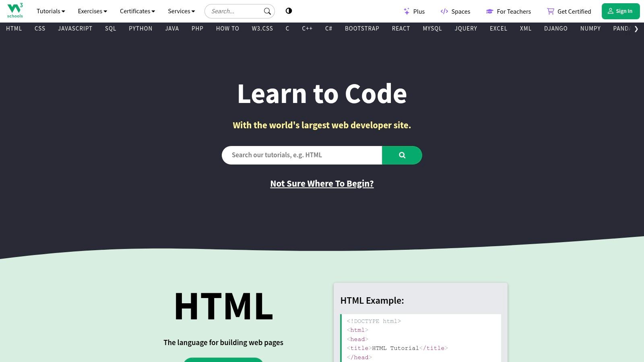Click the Sign In button
This screenshot has width=644, height=362.
click(621, 11)
